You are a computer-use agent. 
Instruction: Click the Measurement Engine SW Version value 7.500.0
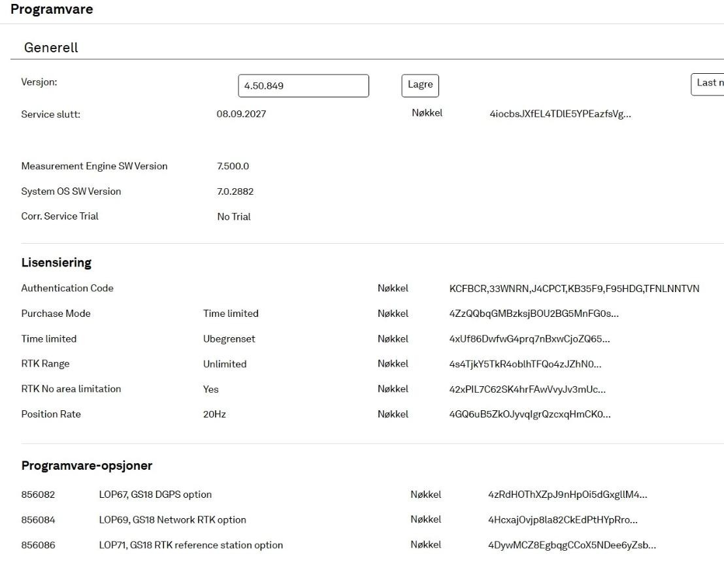click(233, 166)
